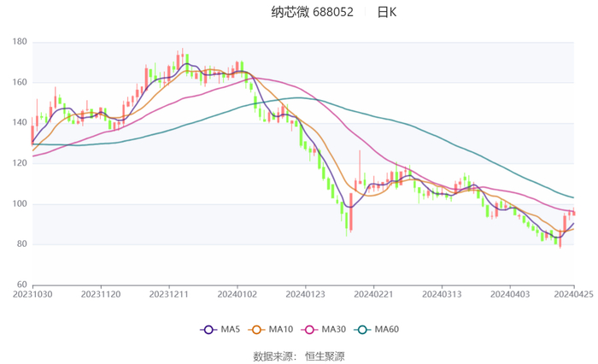This screenshot has width=598, height=364.
Task: Select the 20231030 date on the x-axis
Action: 32,293
